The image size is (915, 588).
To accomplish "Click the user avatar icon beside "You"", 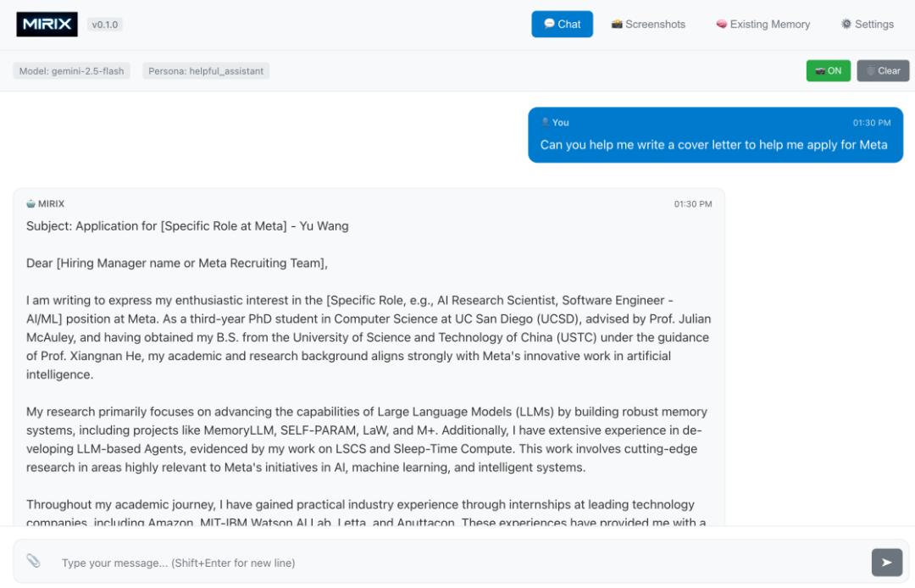I will pos(545,123).
